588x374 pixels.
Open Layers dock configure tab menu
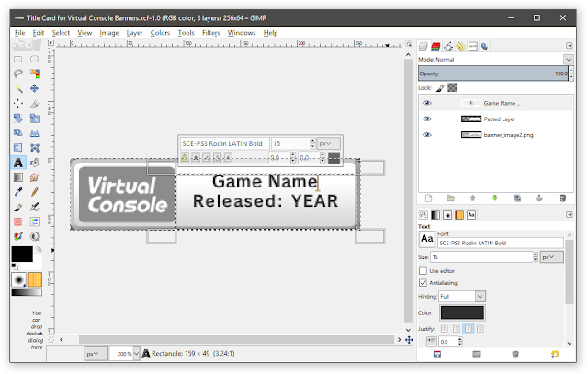click(x=570, y=46)
